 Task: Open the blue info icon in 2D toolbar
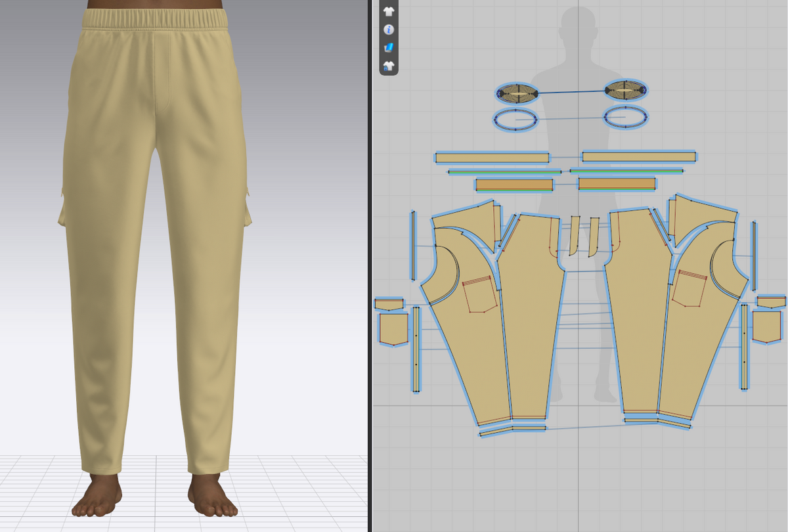click(x=389, y=30)
